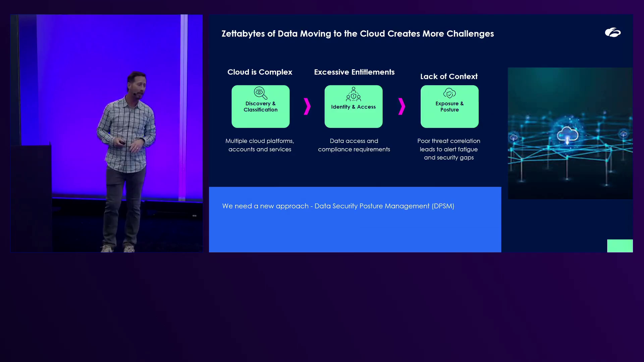
Task: Click the magnifier eye discovery icon
Action: pos(260,93)
